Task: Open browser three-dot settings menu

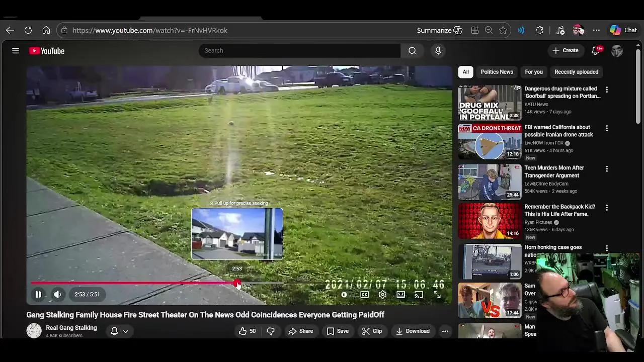Action: [x=596, y=30]
